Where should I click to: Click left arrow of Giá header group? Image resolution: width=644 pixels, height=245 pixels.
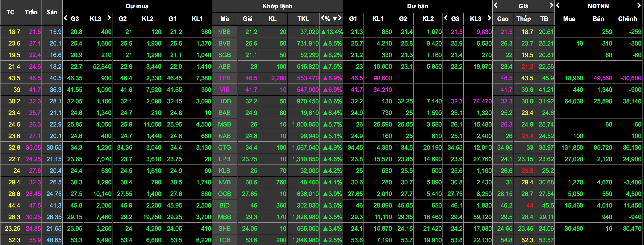496,5
